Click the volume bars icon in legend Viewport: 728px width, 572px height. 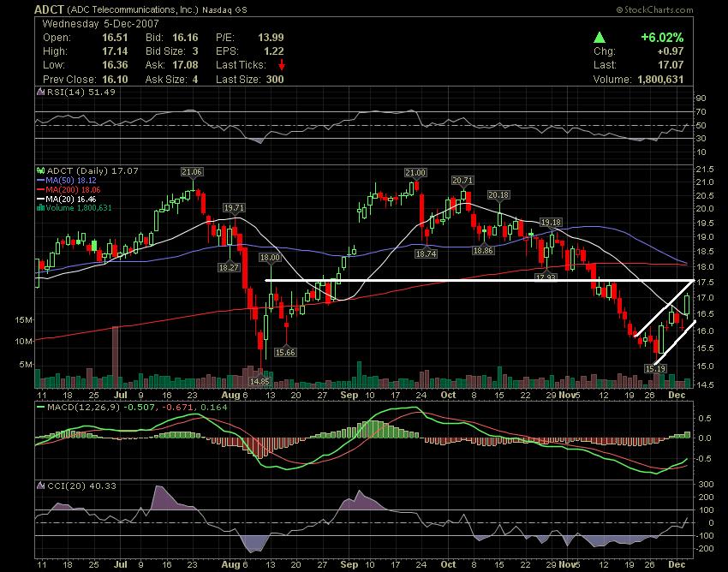[40, 207]
